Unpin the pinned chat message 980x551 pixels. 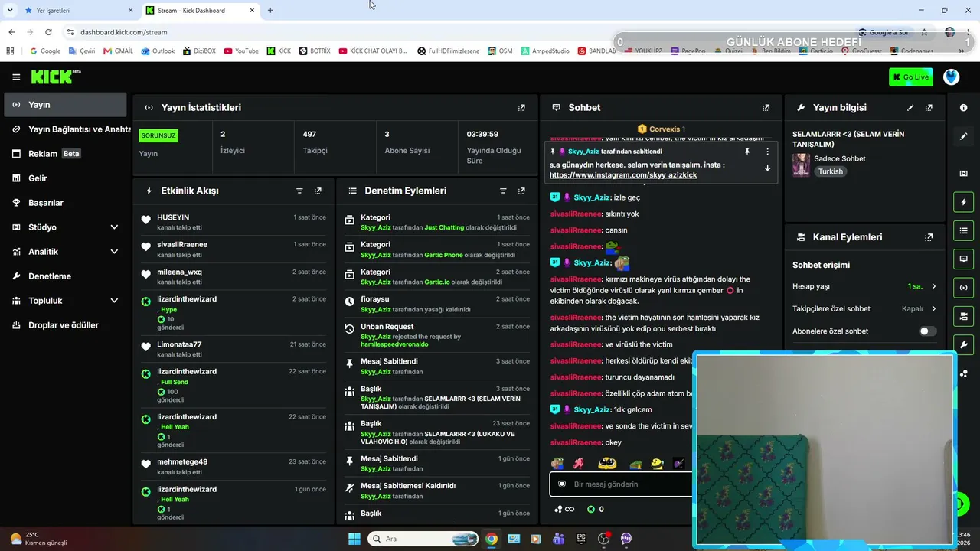(746, 152)
